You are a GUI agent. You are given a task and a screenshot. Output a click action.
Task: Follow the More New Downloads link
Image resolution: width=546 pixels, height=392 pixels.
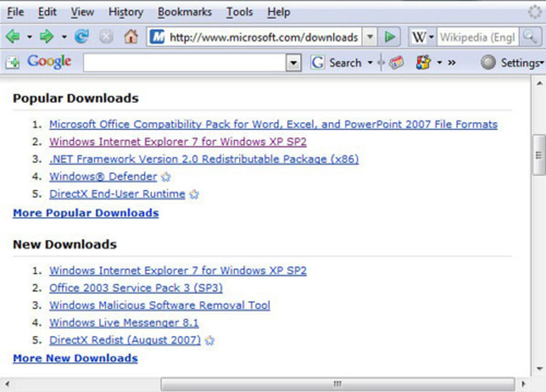pyautogui.click(x=75, y=358)
